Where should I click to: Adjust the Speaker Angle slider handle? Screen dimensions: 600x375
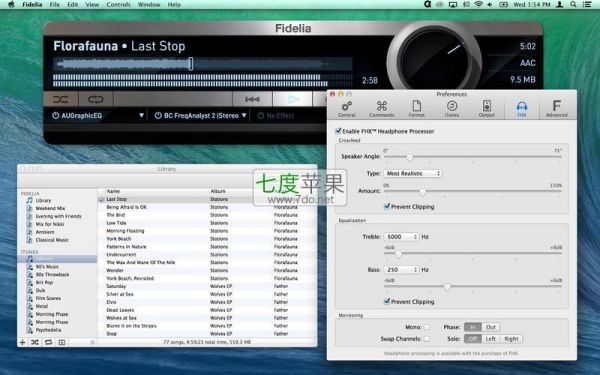tap(410, 157)
